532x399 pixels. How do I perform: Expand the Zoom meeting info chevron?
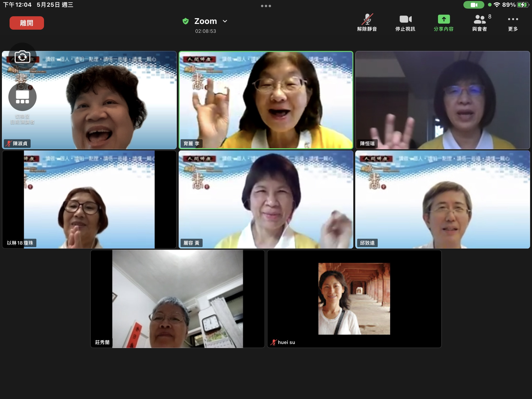coord(225,21)
